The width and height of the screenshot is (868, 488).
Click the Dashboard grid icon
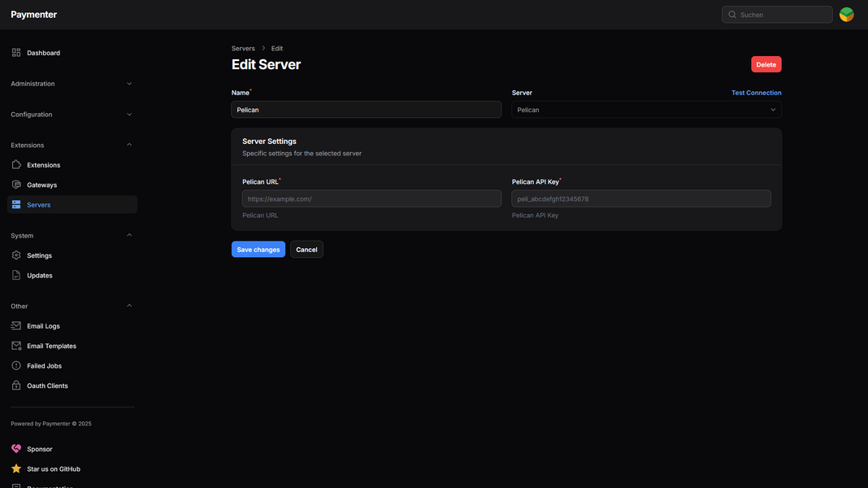point(16,53)
